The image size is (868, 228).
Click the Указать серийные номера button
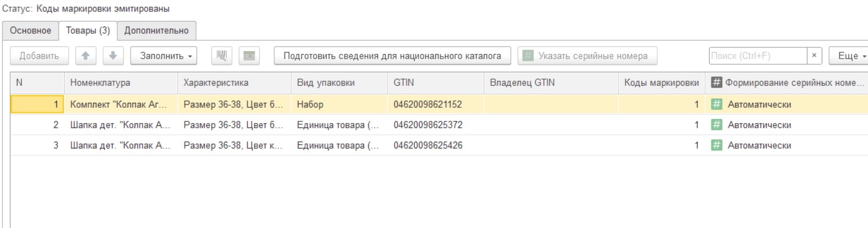click(x=586, y=56)
